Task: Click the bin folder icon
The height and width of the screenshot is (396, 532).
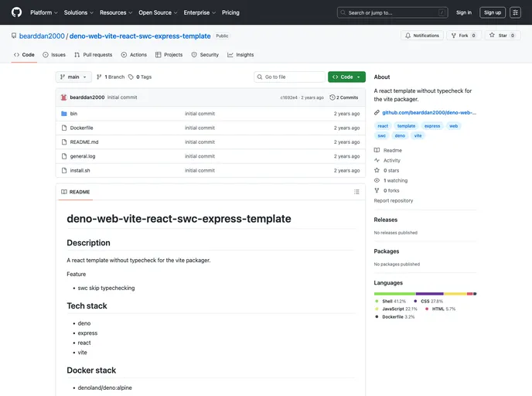Action: coord(64,114)
